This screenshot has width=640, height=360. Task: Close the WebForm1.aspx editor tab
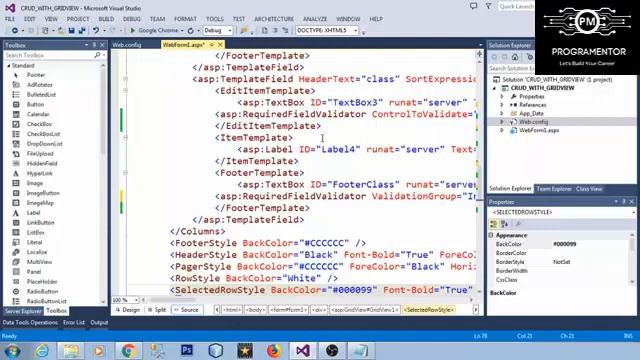click(x=220, y=45)
